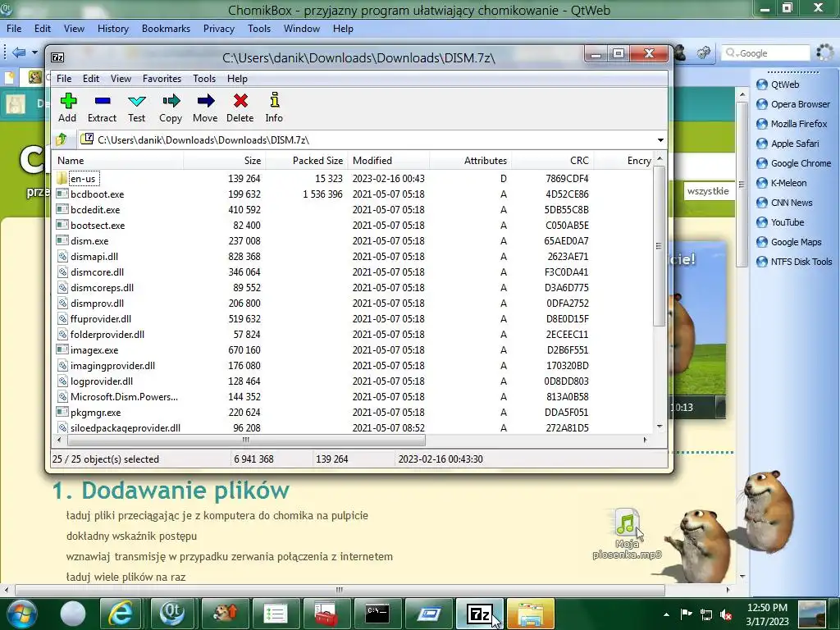The height and width of the screenshot is (630, 840).
Task: Open 7-Zip View menu
Action: coord(121,79)
